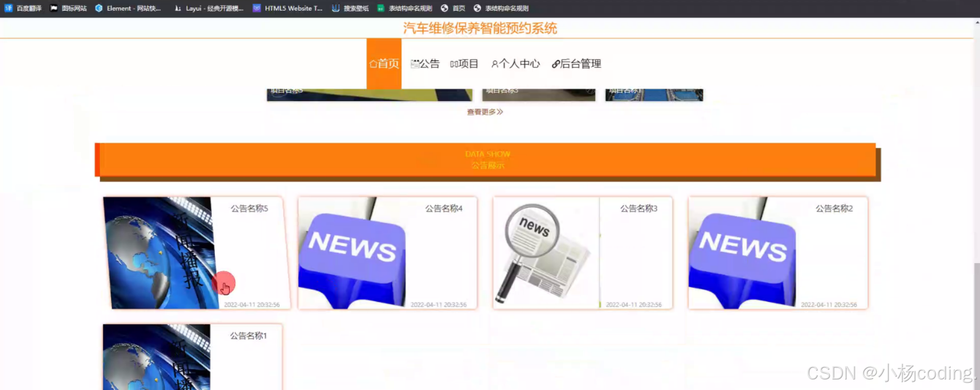Viewport: 980px width, 390px height.
Task: Click the date under 公告名称3
Action: tap(634, 305)
